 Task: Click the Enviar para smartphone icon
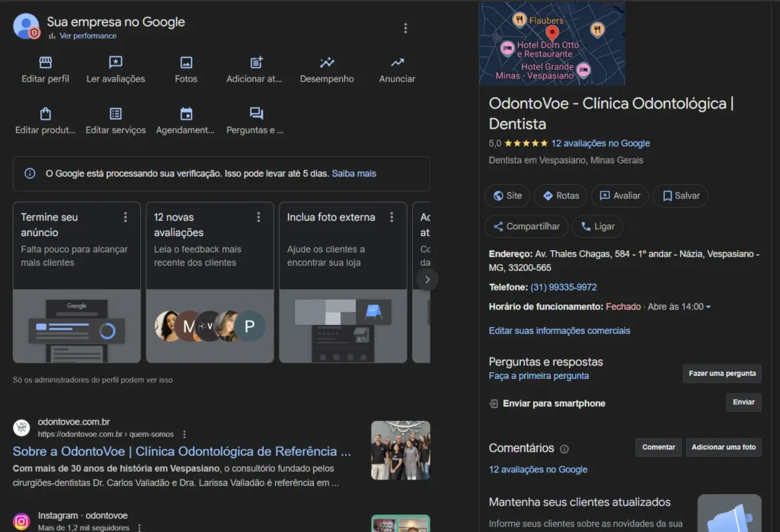[494, 403]
